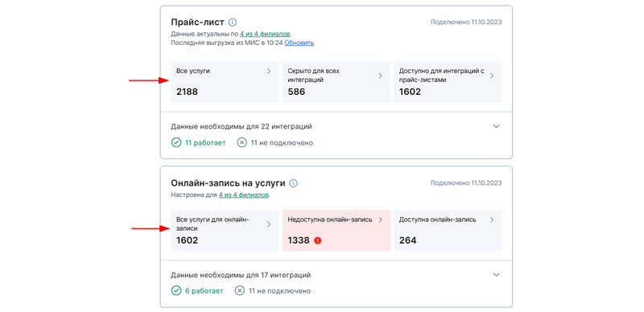Screen dimensions: 644x312
Task: Click the info icon next to Прайс-лист
Action: pos(233,23)
